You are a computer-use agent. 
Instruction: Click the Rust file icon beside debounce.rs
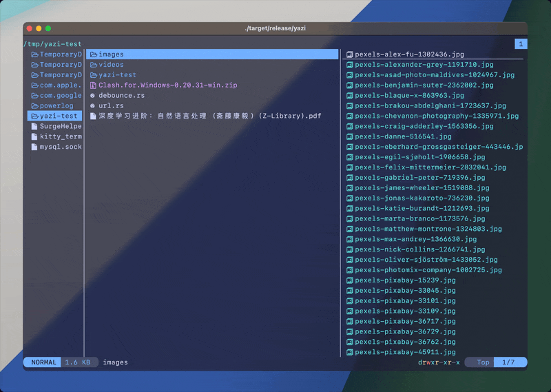pyautogui.click(x=93, y=96)
